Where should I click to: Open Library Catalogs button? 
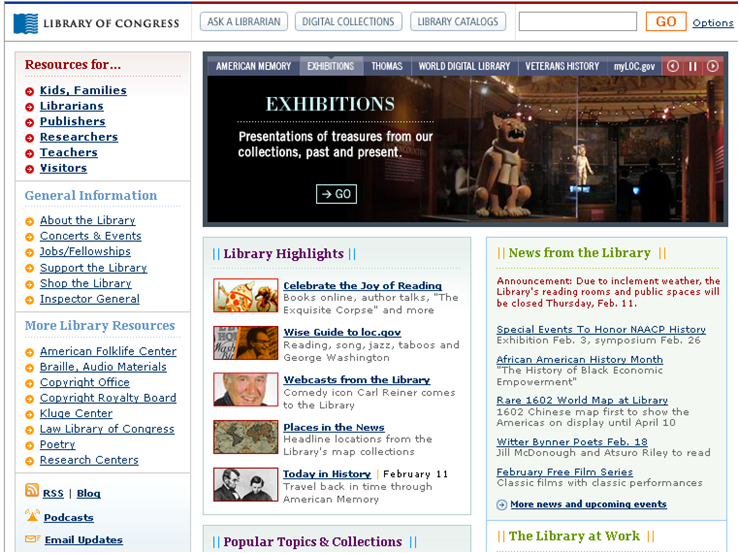[458, 22]
